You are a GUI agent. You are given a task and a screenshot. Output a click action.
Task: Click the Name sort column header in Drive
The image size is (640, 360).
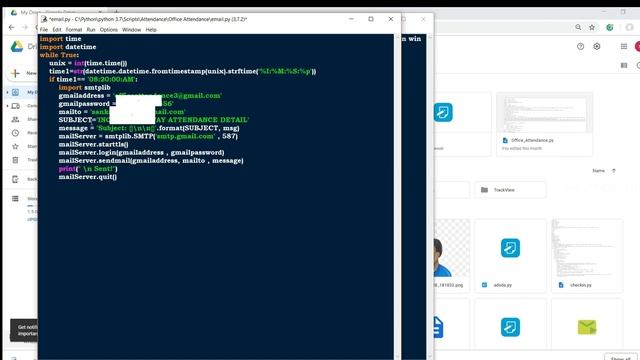(598, 171)
